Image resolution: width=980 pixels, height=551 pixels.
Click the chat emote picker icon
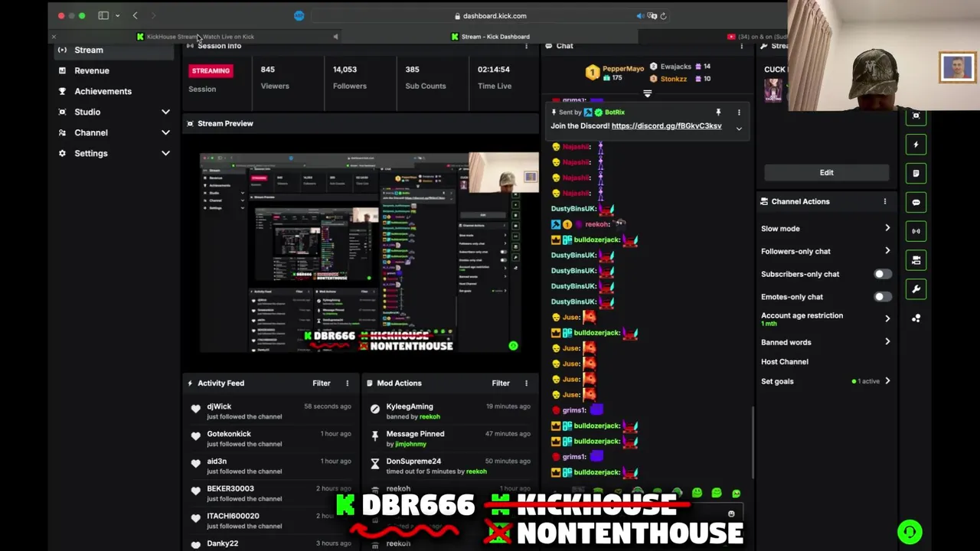point(731,514)
